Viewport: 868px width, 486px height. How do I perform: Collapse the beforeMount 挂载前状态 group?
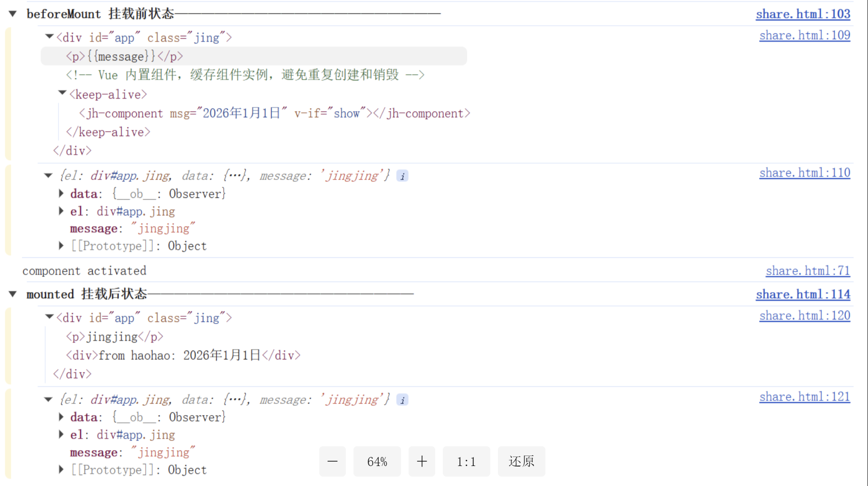13,14
